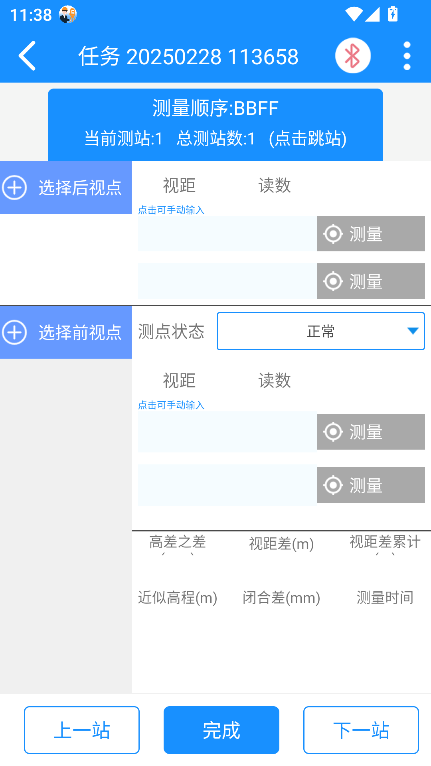Viewport: 431px width, 766px height.
Task: Tap second back-sight 测量 button
Action: click(371, 281)
